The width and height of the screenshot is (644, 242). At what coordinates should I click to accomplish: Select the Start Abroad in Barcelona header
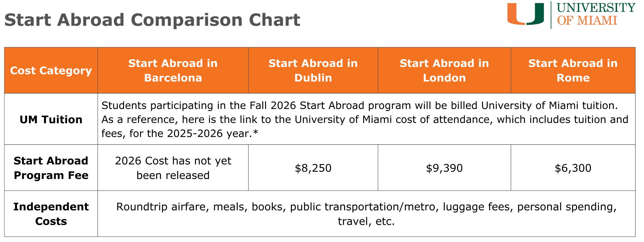pos(173,71)
